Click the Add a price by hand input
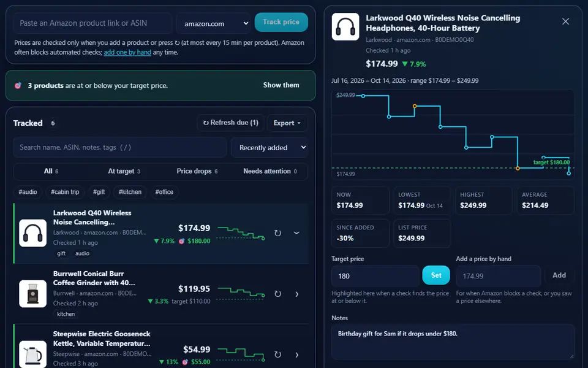This screenshot has height=368, width=588. pos(499,276)
